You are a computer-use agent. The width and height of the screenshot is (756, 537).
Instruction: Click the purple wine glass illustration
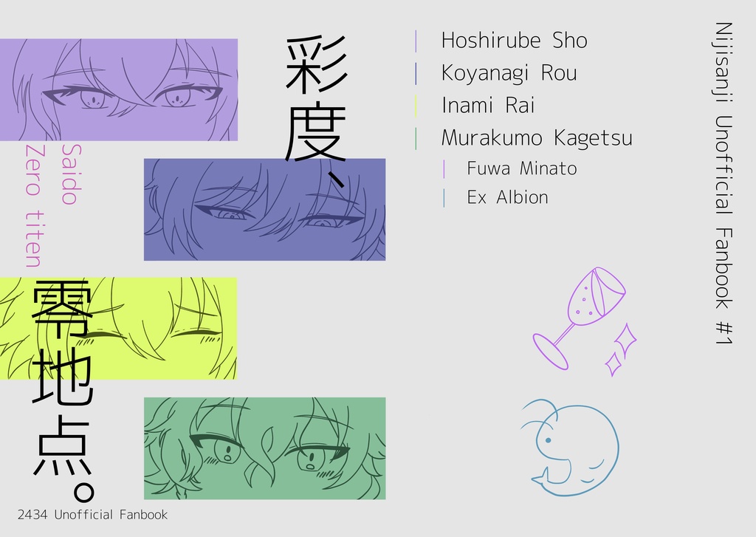pos(579,318)
